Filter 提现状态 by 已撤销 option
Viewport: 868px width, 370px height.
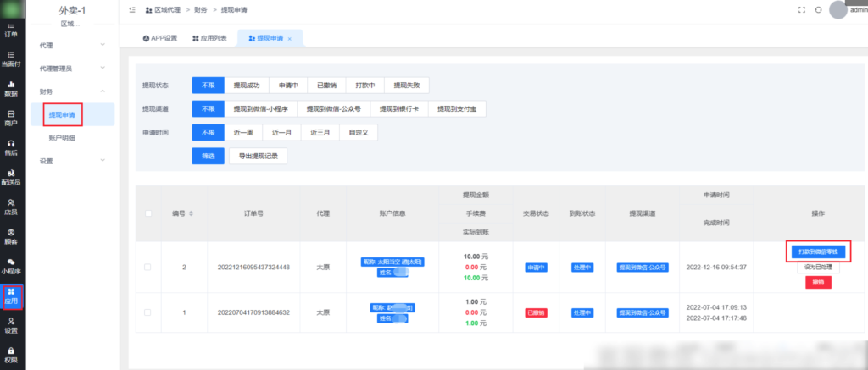[326, 86]
